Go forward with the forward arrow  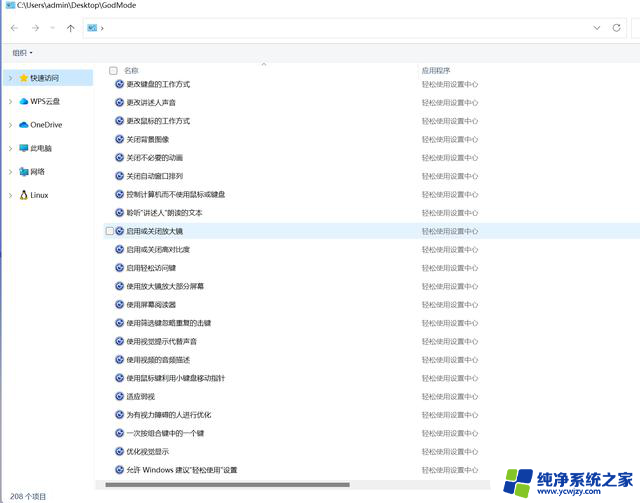[36, 28]
